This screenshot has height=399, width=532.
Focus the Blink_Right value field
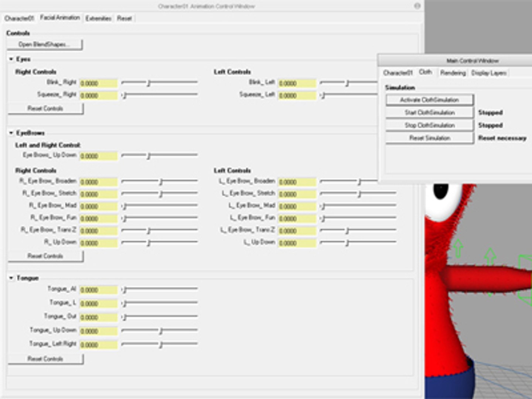[98, 83]
